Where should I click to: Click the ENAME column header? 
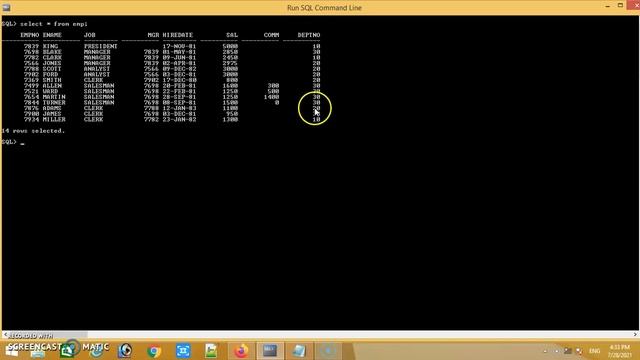[x=52, y=35]
